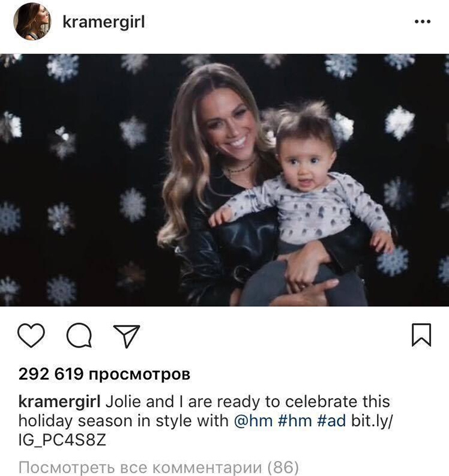The image size is (449, 476).
Task: Open the three-dot more options menu
Action: coord(423,22)
